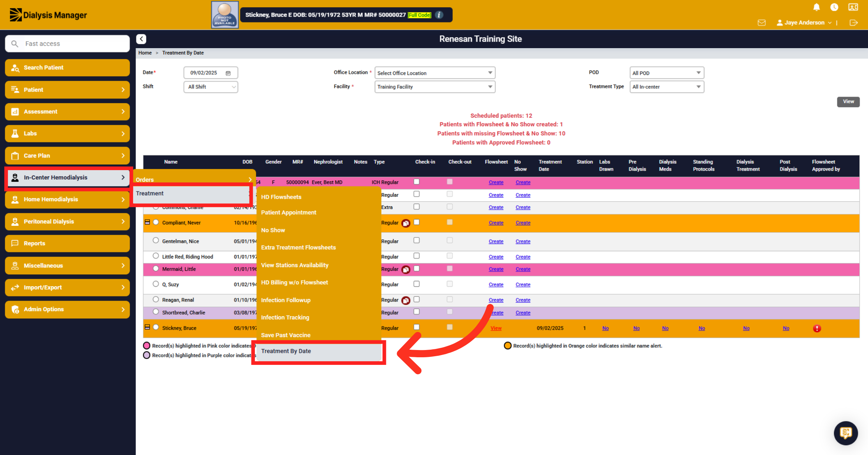Select radio button for Gentelman, Nice
Screen dimensions: 868x455
[x=156, y=240]
